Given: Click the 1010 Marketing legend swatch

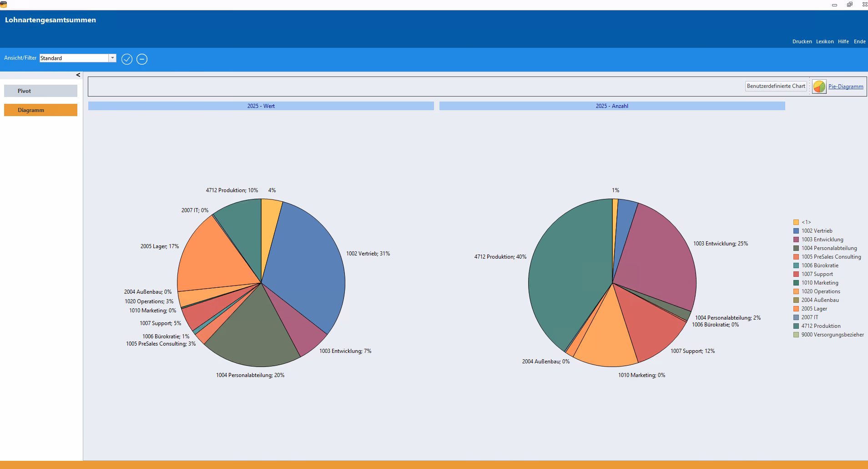Looking at the screenshot, I should click(x=796, y=283).
